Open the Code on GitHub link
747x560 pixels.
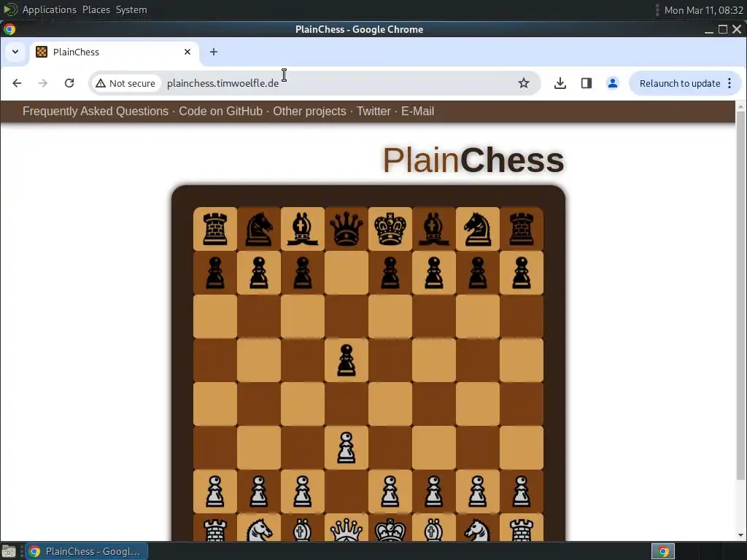coord(220,112)
